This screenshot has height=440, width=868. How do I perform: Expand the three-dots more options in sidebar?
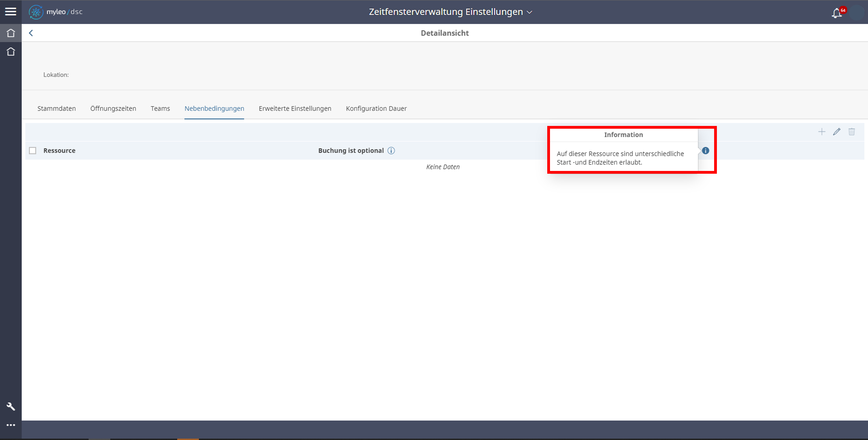(11, 425)
